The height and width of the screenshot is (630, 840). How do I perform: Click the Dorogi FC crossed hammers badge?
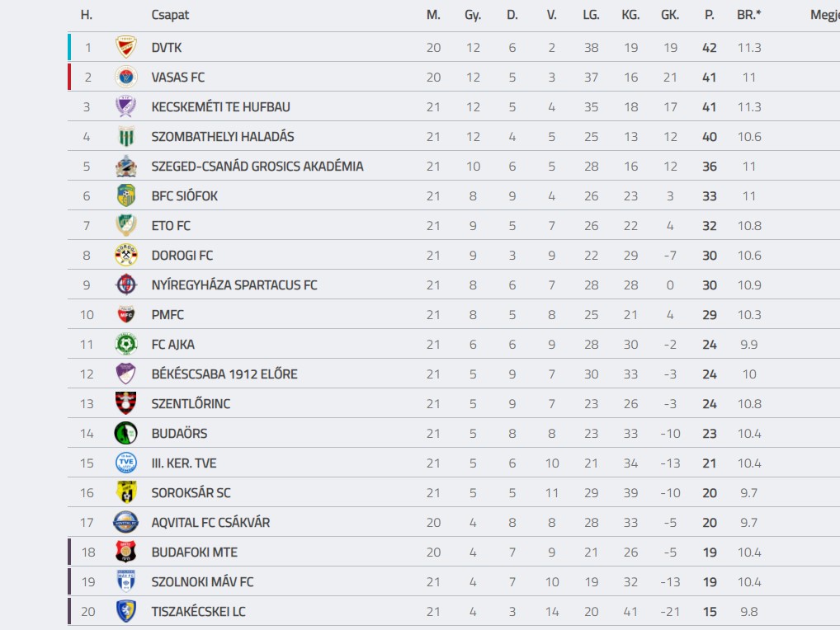[126, 256]
